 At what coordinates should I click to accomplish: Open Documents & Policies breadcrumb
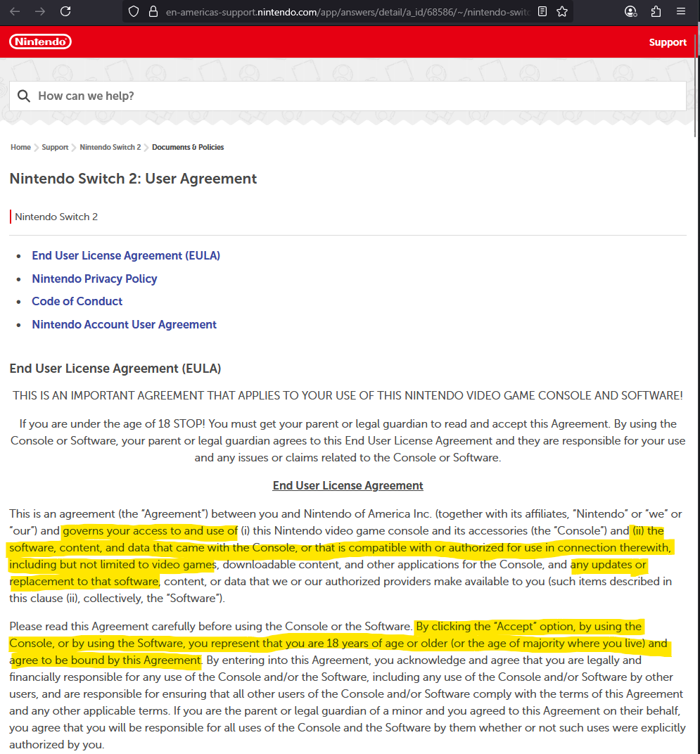tap(188, 147)
